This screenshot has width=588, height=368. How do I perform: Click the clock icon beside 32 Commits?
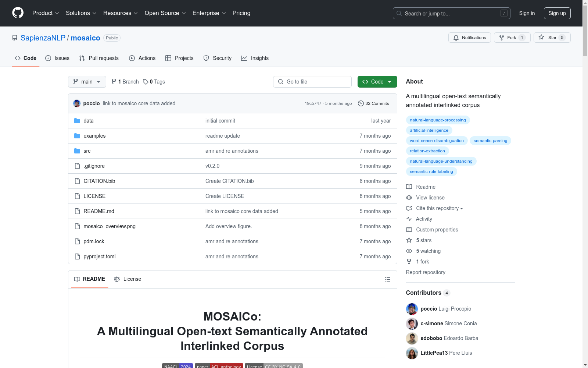coord(361,103)
